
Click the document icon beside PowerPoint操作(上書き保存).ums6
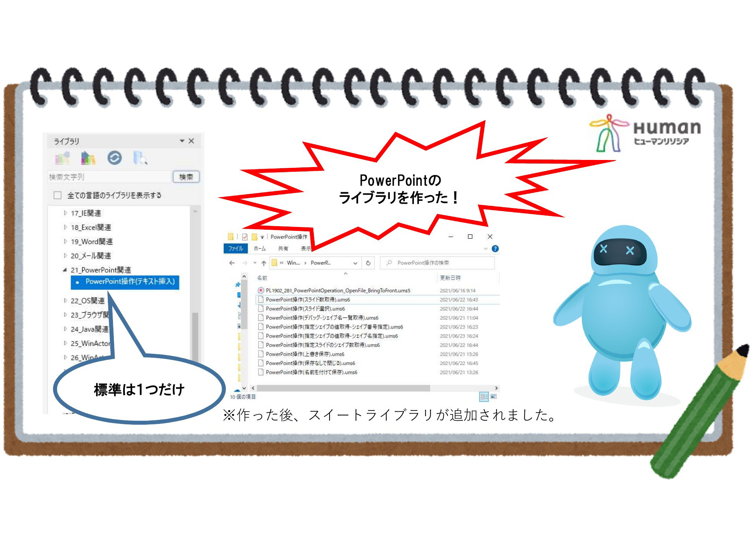click(260, 354)
